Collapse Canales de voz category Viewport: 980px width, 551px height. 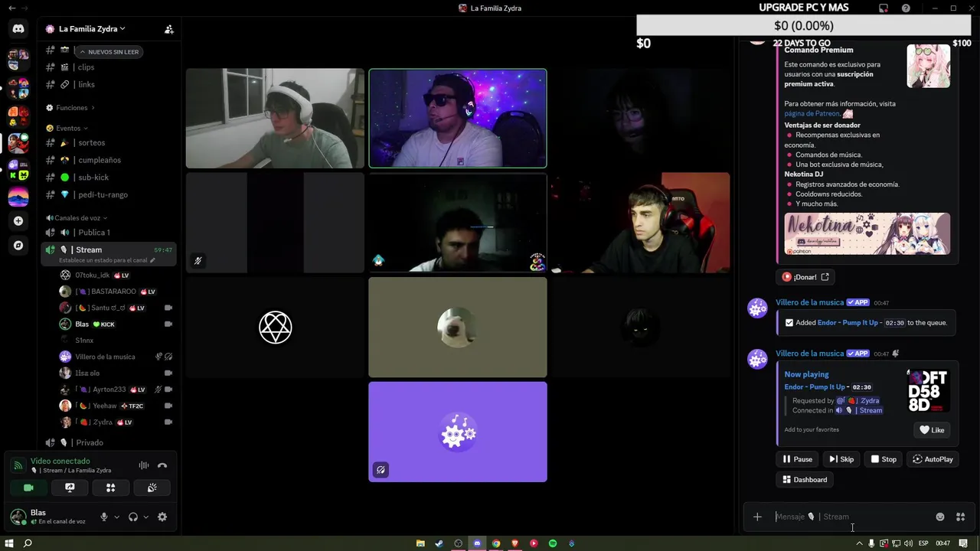77,218
